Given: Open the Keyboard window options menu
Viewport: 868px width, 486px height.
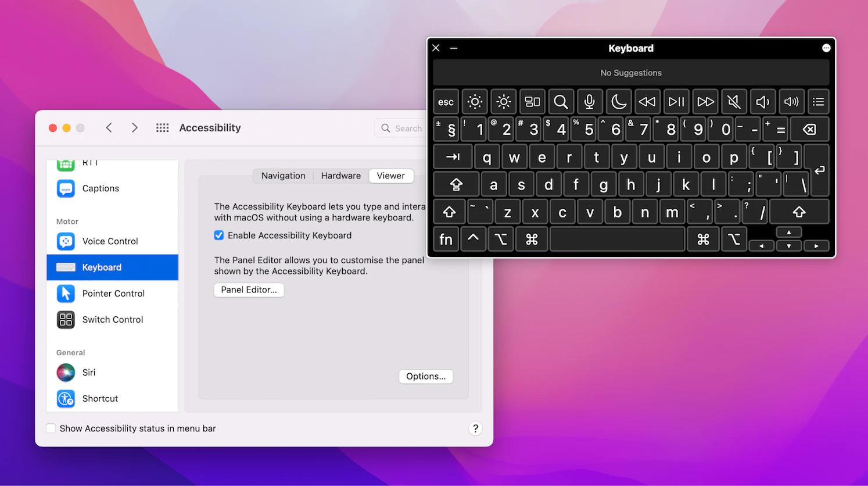Looking at the screenshot, I should (x=826, y=48).
